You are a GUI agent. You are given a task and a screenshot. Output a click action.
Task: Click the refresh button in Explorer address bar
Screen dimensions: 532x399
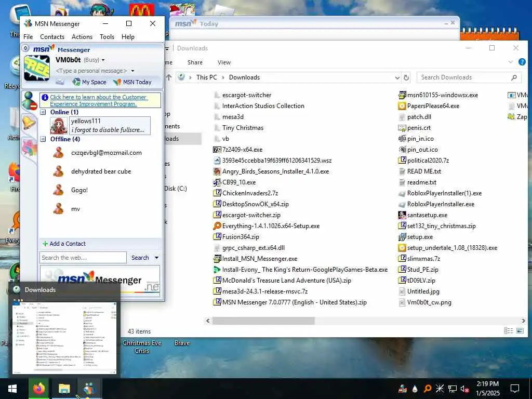pyautogui.click(x=406, y=78)
